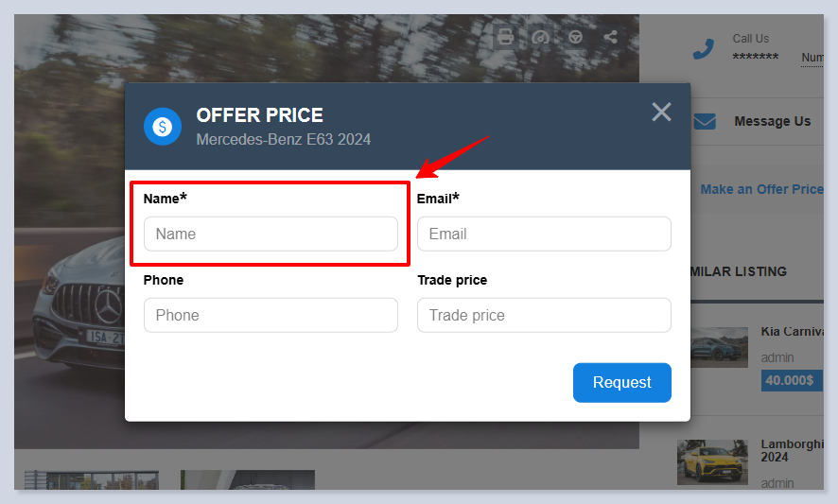Focus the Email input field

tap(544, 234)
